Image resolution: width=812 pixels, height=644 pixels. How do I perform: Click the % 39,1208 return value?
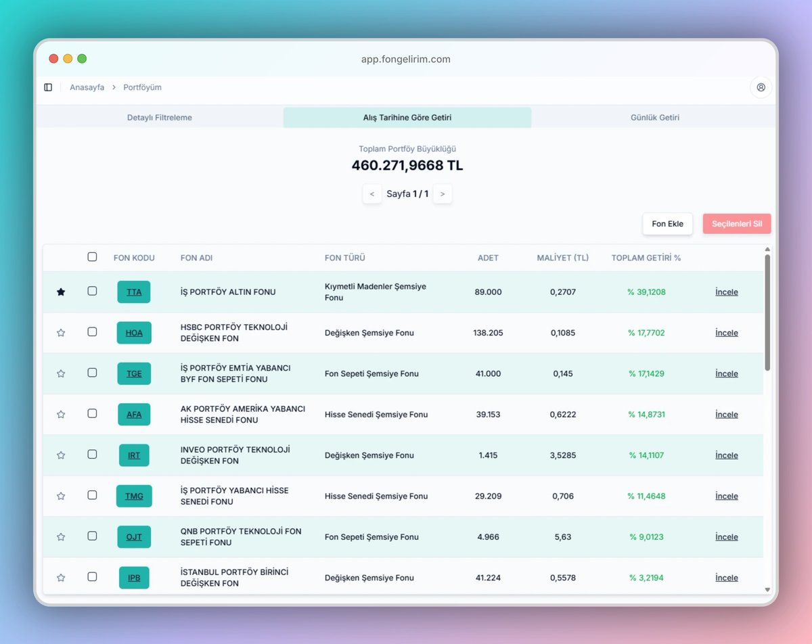pos(646,292)
